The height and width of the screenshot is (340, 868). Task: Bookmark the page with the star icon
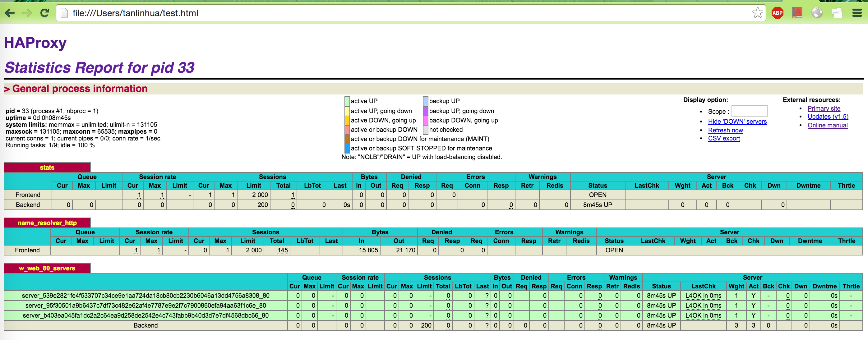(757, 13)
